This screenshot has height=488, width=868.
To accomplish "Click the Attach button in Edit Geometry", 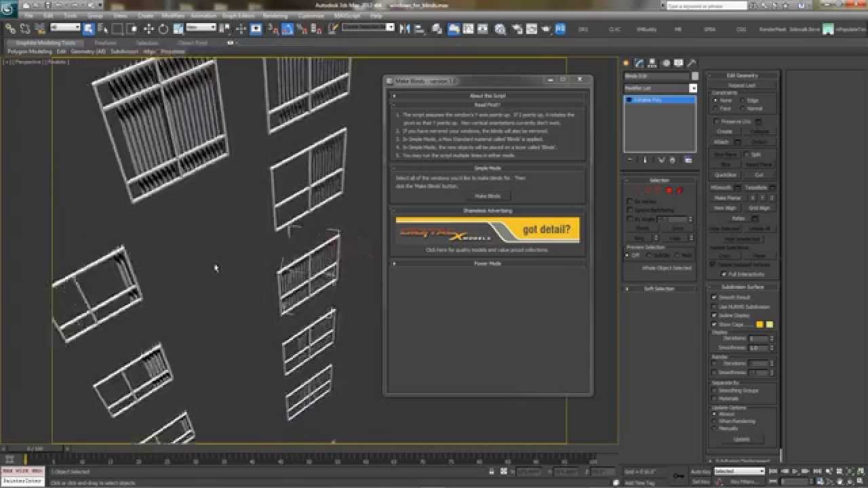I will point(721,142).
